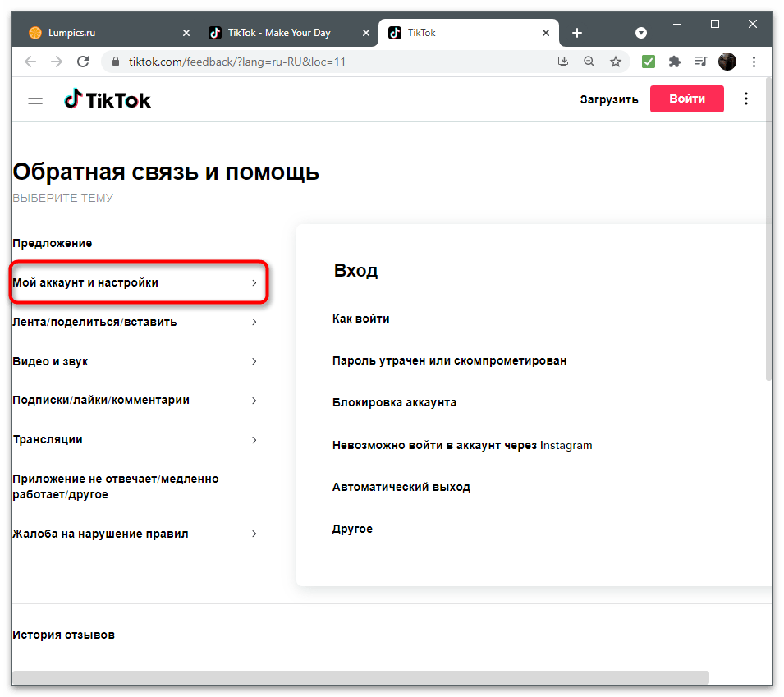Close the Lumpics.ru tab

[186, 33]
